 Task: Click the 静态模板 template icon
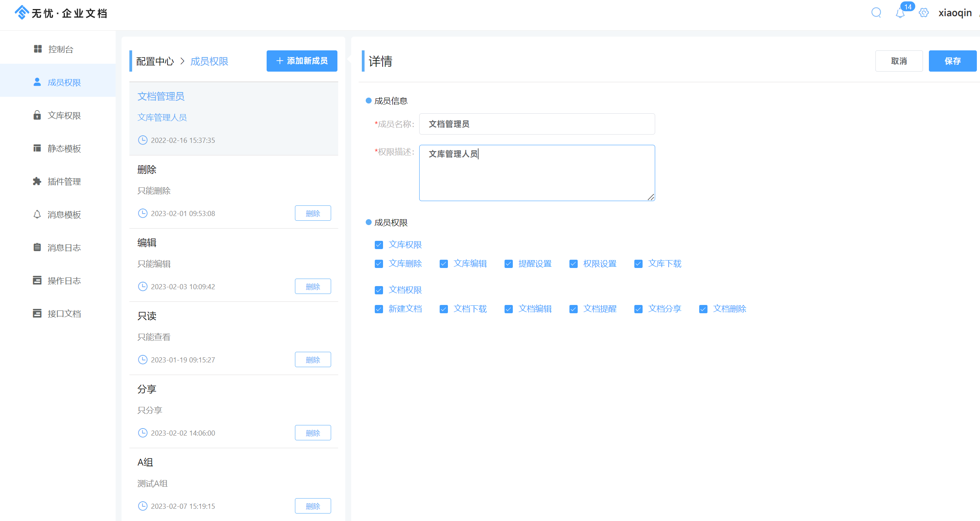coord(37,148)
